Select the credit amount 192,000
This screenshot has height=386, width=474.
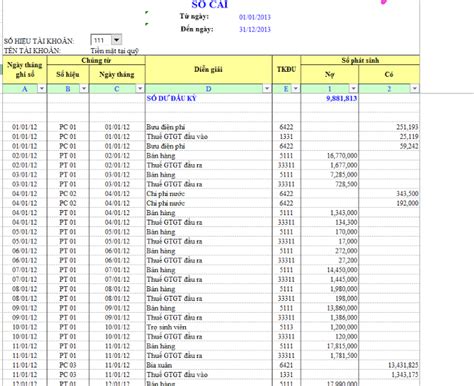(x=407, y=203)
